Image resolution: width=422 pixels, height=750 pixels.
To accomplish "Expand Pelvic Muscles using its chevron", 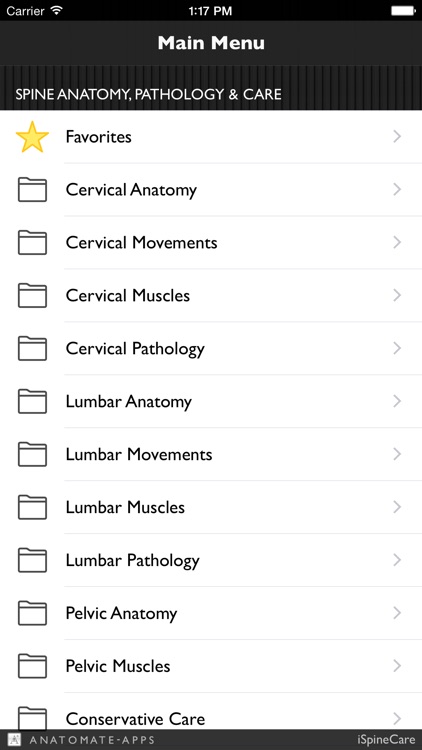I will [397, 666].
